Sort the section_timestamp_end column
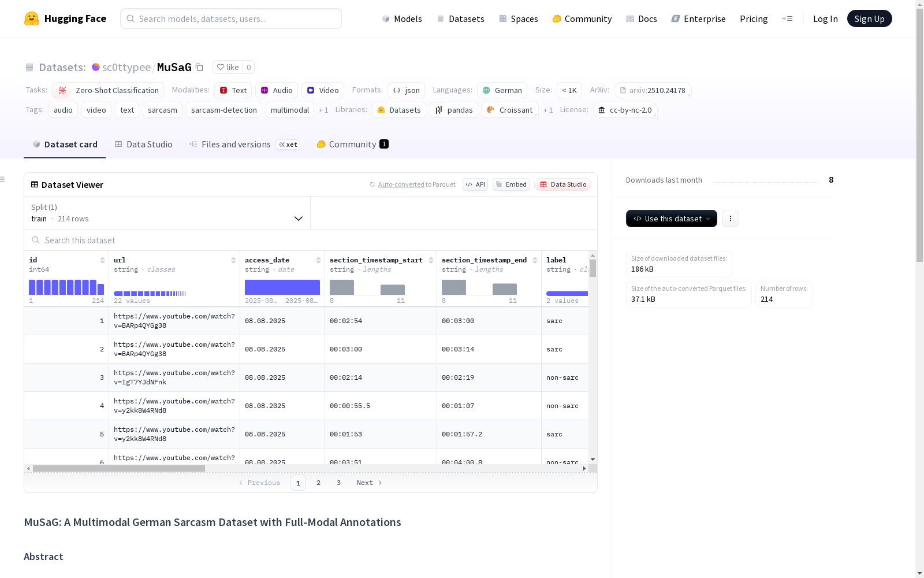924x578 pixels. (x=535, y=260)
